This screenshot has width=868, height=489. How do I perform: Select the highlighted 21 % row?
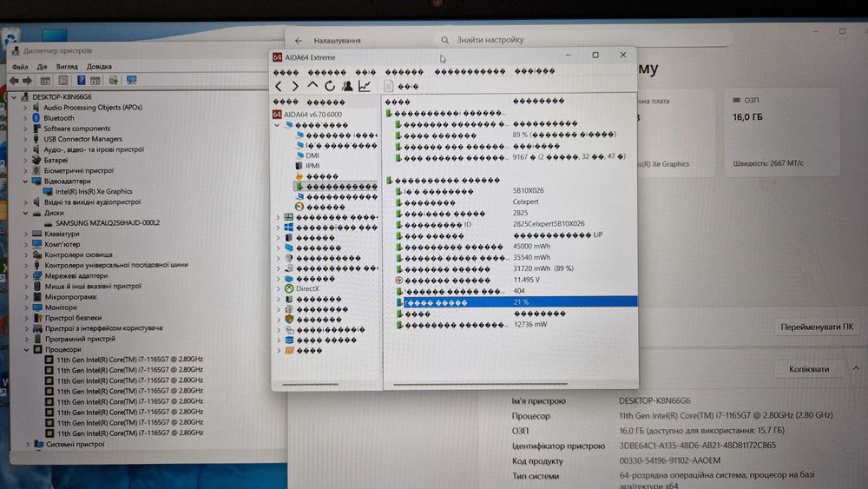pos(516,301)
